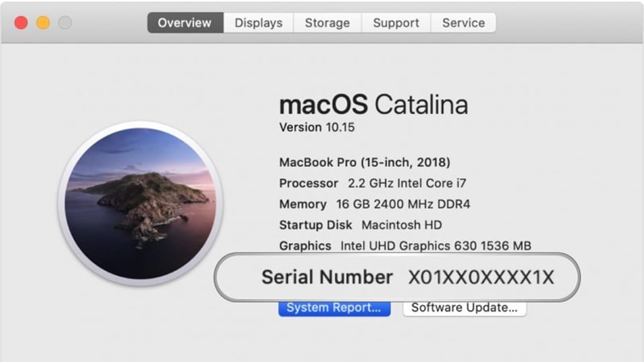The height and width of the screenshot is (362, 644).
Task: Select the Intel UHD Graphics 630 1536 MB value
Action: pos(436,246)
